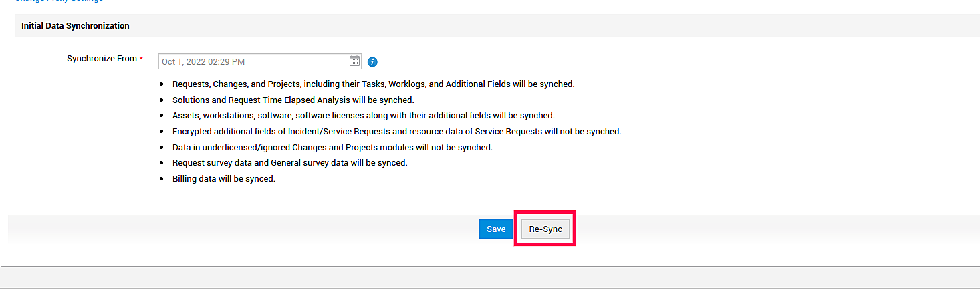Click the Assets, workstations, software bullet line
Screen dimensions: 980x290
(363, 116)
